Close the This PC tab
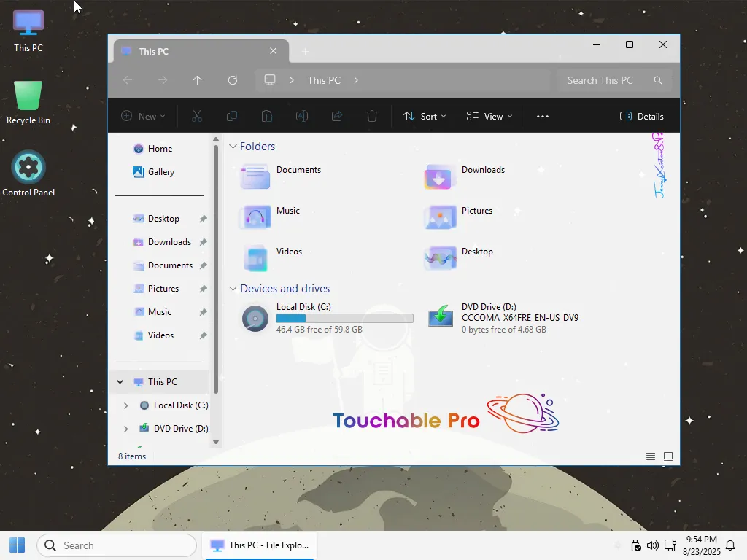The width and height of the screenshot is (747, 560). (x=273, y=51)
